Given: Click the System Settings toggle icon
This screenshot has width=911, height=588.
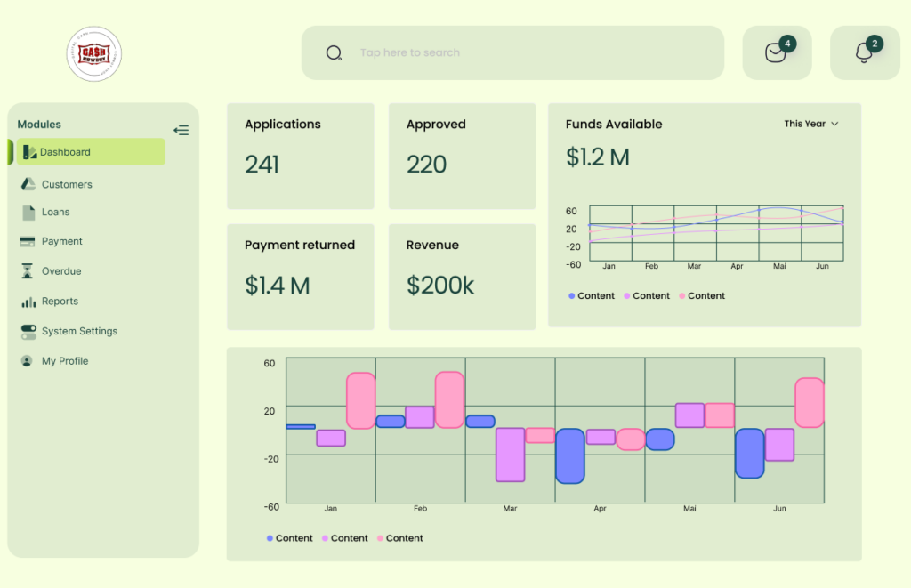Looking at the screenshot, I should click(x=28, y=332).
